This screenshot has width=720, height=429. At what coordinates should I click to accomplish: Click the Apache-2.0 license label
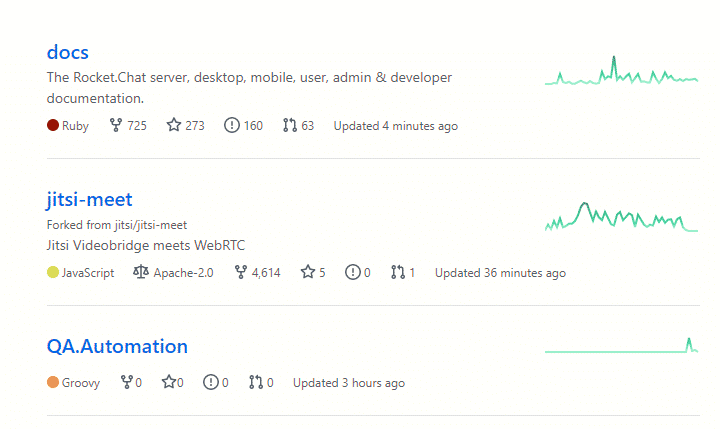[183, 273]
